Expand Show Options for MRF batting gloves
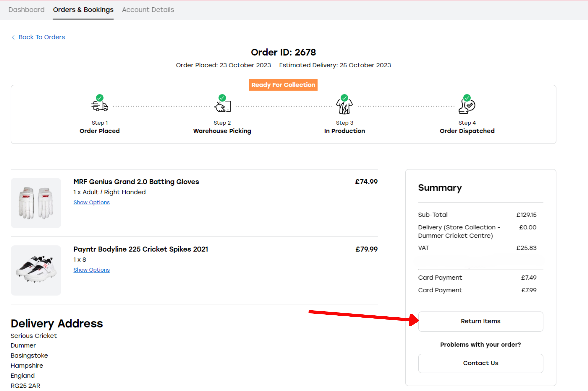Screen dimensions: 588x391 91,202
